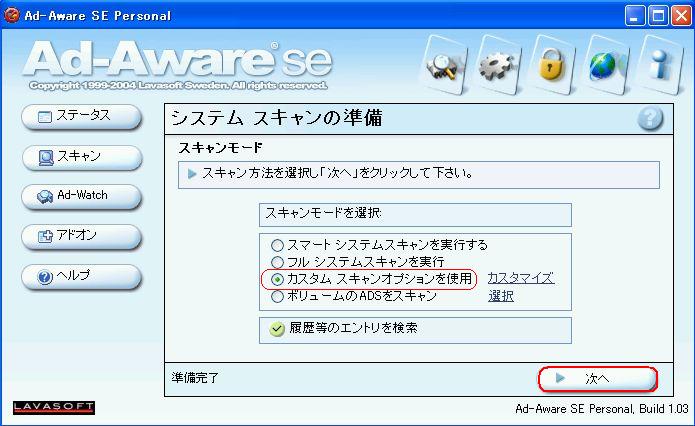The height and width of the screenshot is (426, 695).
Task: Open settings via the gear icon
Action: [x=499, y=66]
